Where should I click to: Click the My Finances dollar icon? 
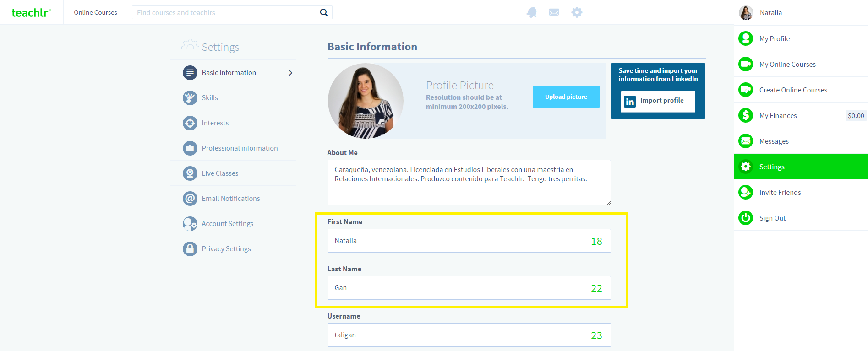click(x=745, y=115)
